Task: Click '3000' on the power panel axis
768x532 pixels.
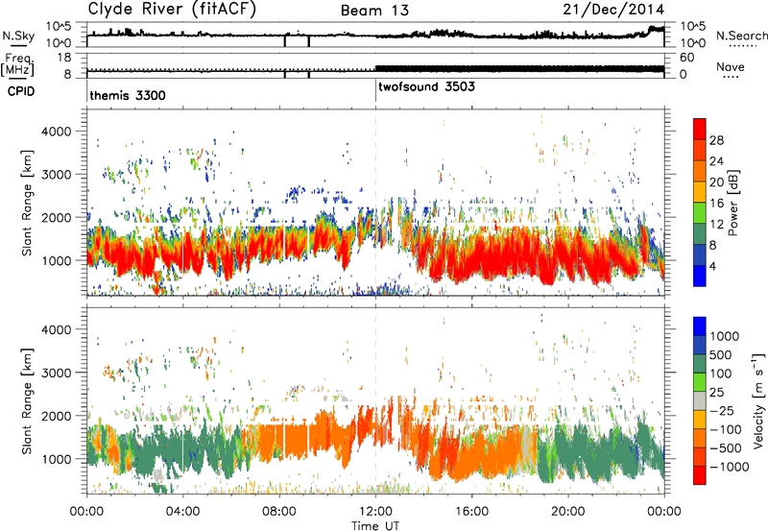Action: 56,175
